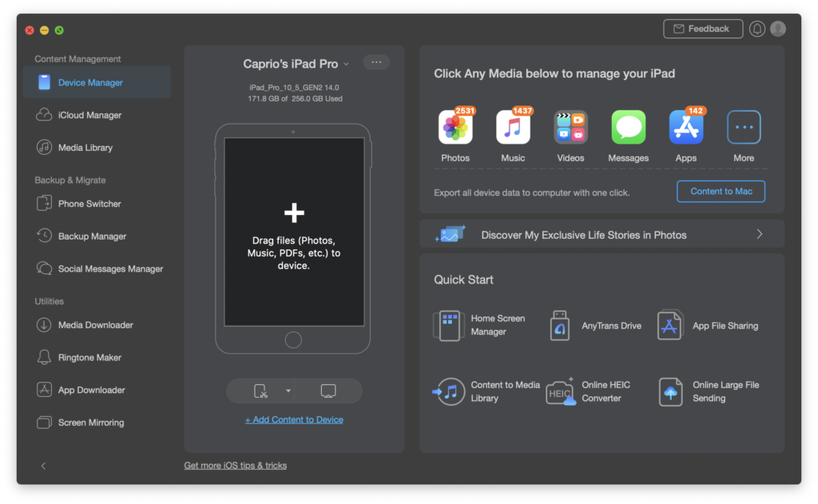
Task: Open the user account avatar
Action: coord(778,29)
